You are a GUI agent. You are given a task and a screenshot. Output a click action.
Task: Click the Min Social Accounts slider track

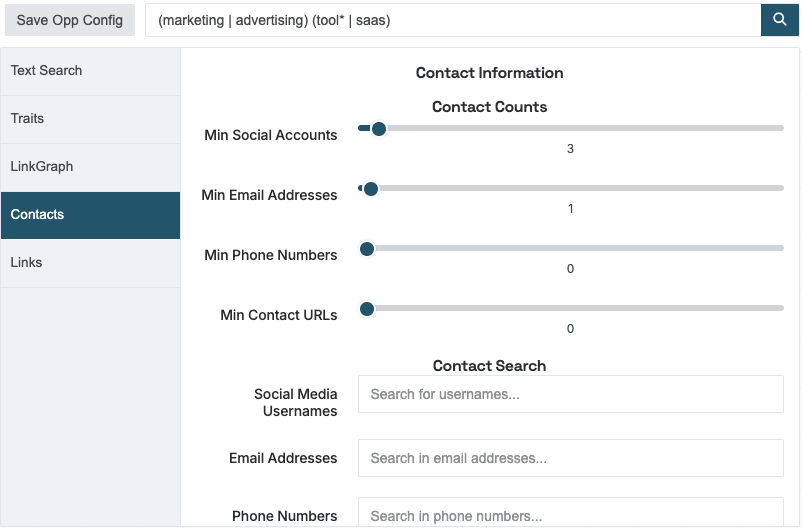[571, 128]
